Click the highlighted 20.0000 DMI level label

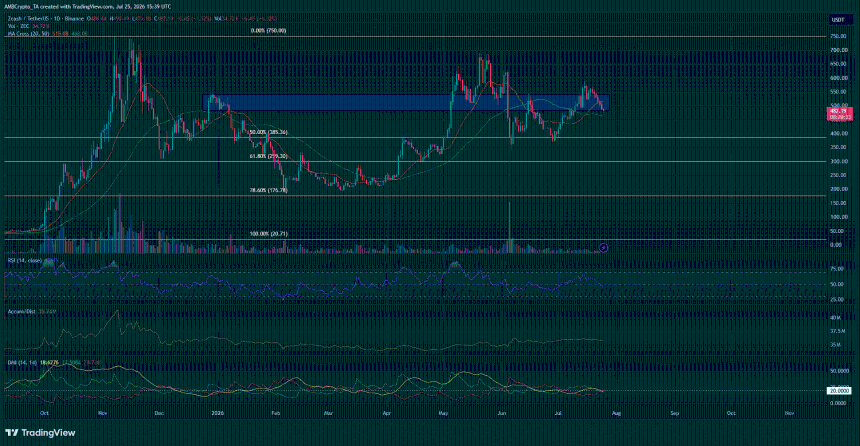click(x=840, y=391)
